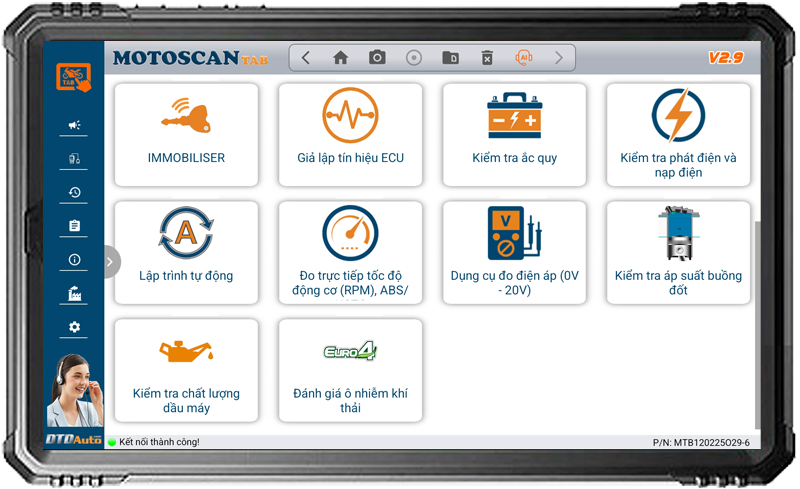The height and width of the screenshot is (489, 800).
Task: Open announcements megaphone icon in sidebar
Action: click(74, 125)
